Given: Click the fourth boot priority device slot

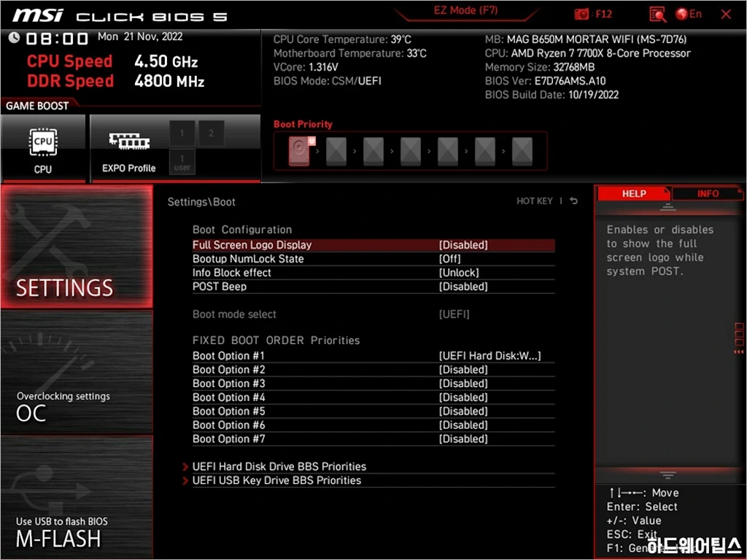Looking at the screenshot, I should pos(411,151).
